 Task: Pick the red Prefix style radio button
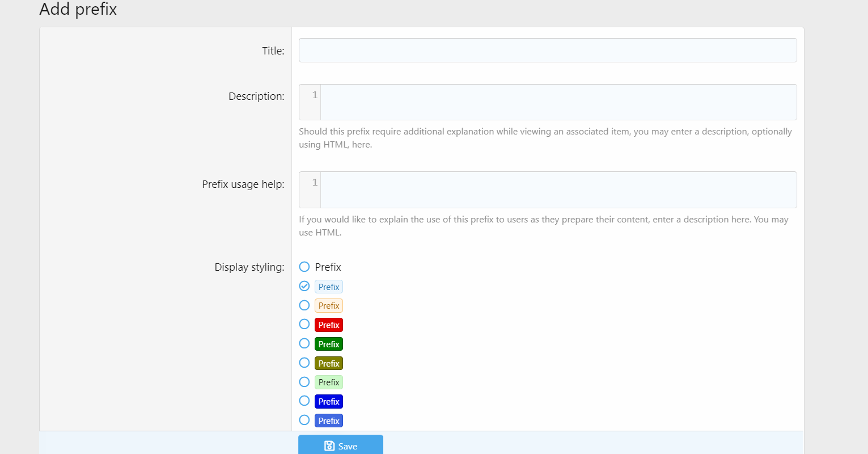point(304,325)
